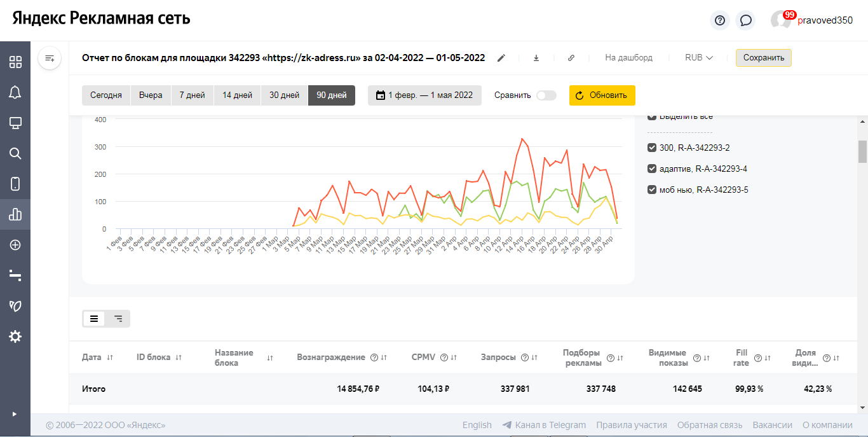Add the report to dashboard

(x=628, y=58)
